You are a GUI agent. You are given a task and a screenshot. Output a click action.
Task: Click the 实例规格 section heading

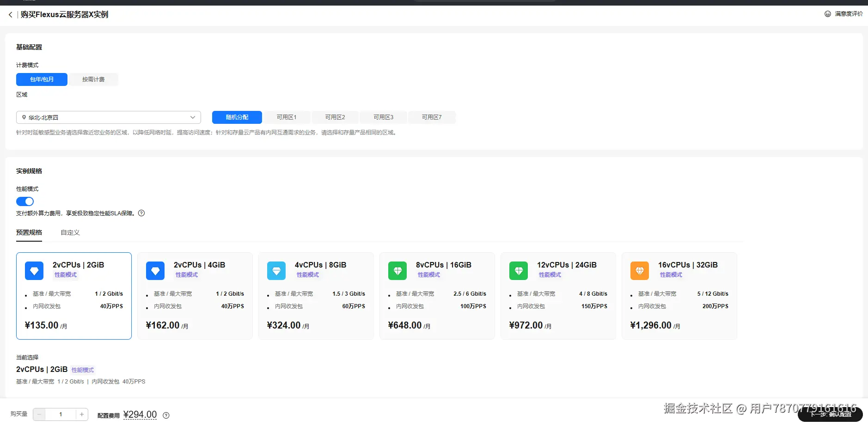coord(29,171)
